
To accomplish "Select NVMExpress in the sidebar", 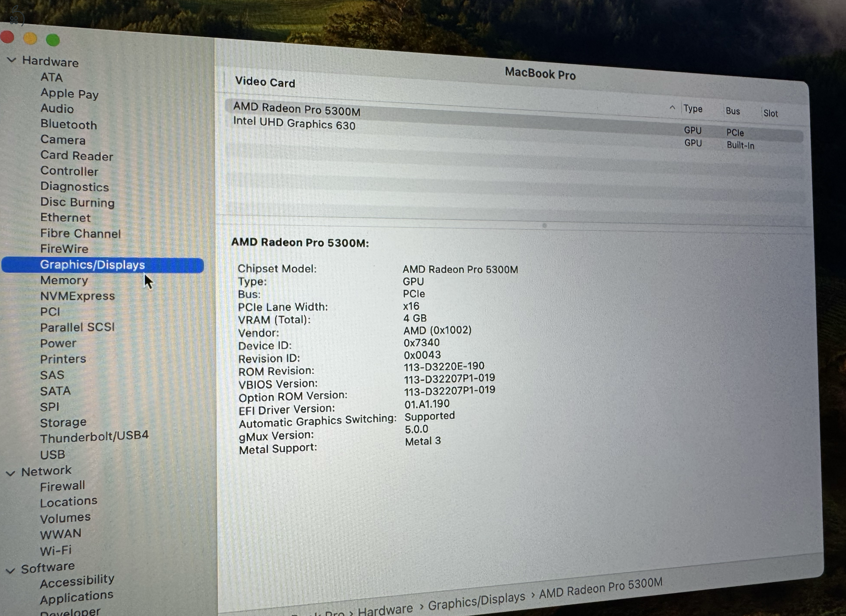I will click(x=78, y=296).
